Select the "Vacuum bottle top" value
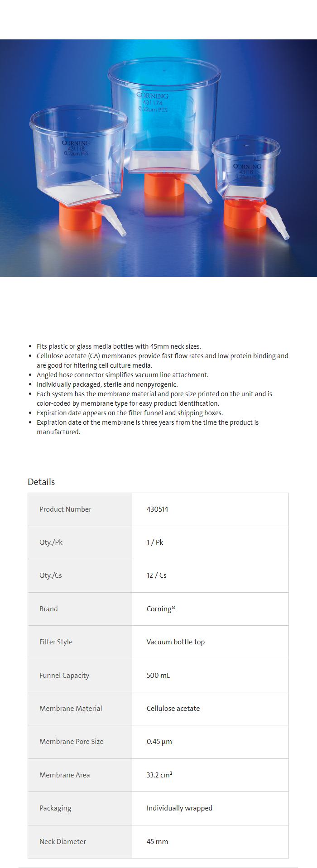Image resolution: width=317 pixels, height=868 pixels. [175, 642]
